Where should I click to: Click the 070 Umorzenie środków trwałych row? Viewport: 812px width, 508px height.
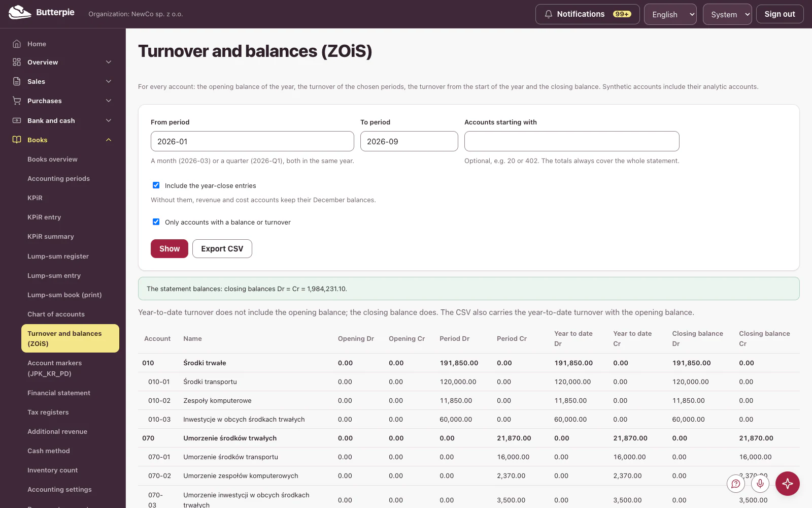pos(469,438)
